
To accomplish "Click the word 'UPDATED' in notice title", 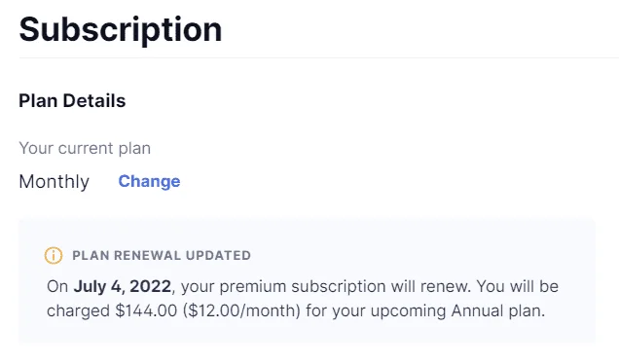I will point(218,255).
